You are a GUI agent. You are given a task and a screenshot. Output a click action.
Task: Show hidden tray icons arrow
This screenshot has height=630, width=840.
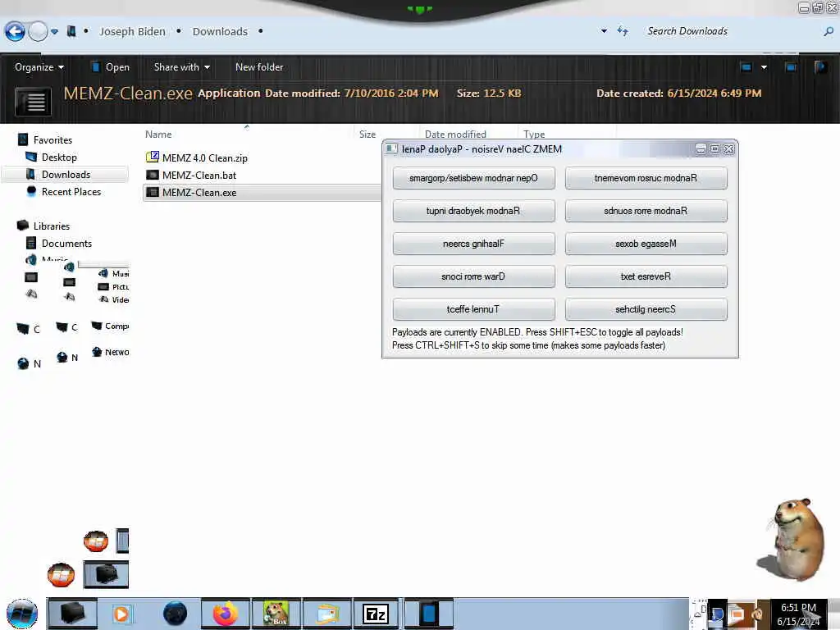(696, 614)
